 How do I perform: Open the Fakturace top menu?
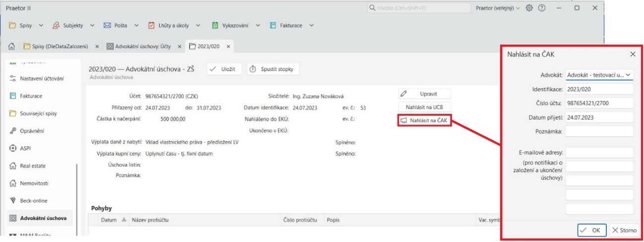pos(291,25)
